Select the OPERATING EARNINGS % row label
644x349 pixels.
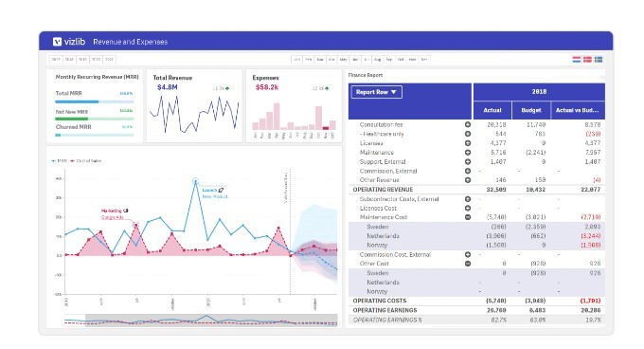[x=387, y=320]
